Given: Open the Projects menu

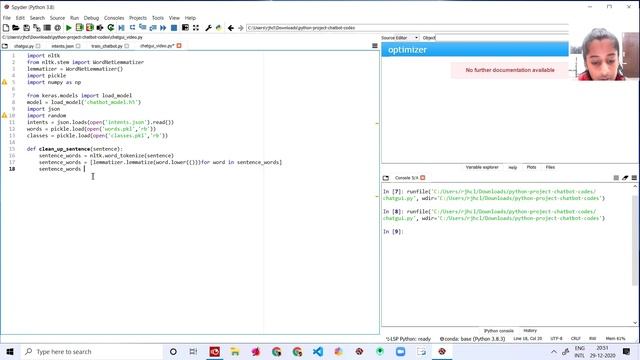Looking at the screenshot, I should click(138, 18).
